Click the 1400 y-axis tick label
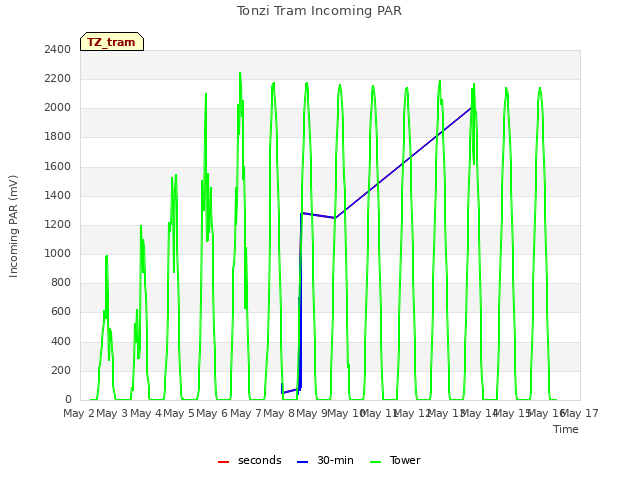This screenshot has height=480, width=640. pyautogui.click(x=58, y=196)
